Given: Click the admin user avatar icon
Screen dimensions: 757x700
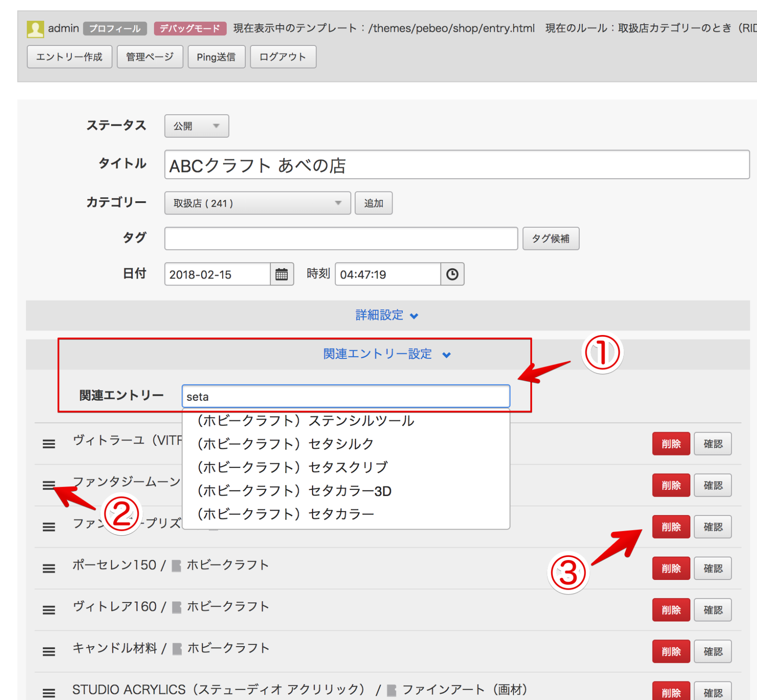Looking at the screenshot, I should coord(35,29).
